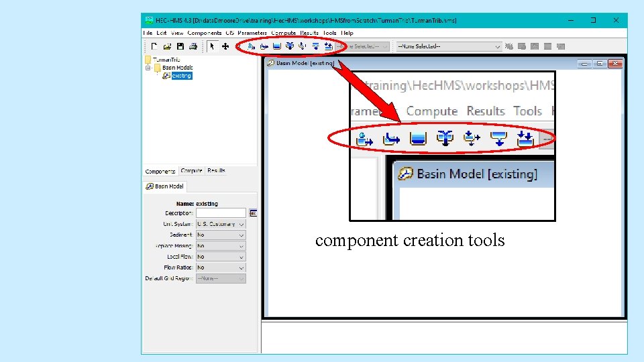The height and width of the screenshot is (362, 644).
Task: Open the Edit menu
Action: (162, 33)
